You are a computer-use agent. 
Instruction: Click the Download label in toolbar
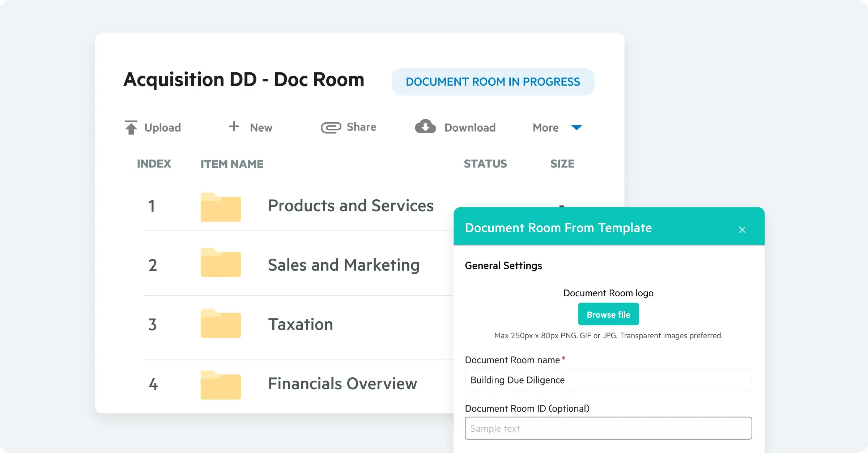click(470, 128)
